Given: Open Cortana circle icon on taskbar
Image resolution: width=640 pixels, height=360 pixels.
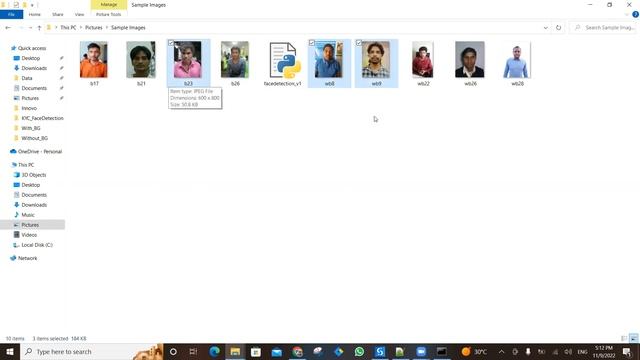Looking at the screenshot, I should [173, 351].
